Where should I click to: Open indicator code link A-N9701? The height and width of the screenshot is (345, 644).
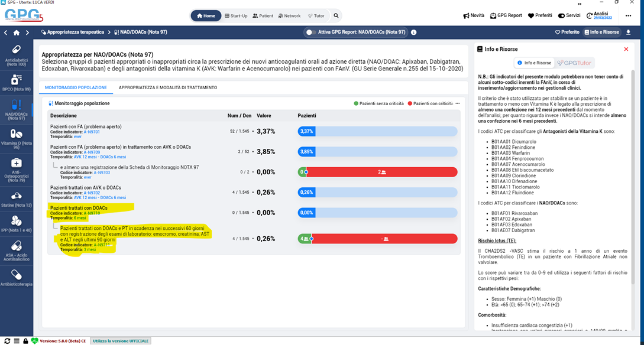point(92,132)
